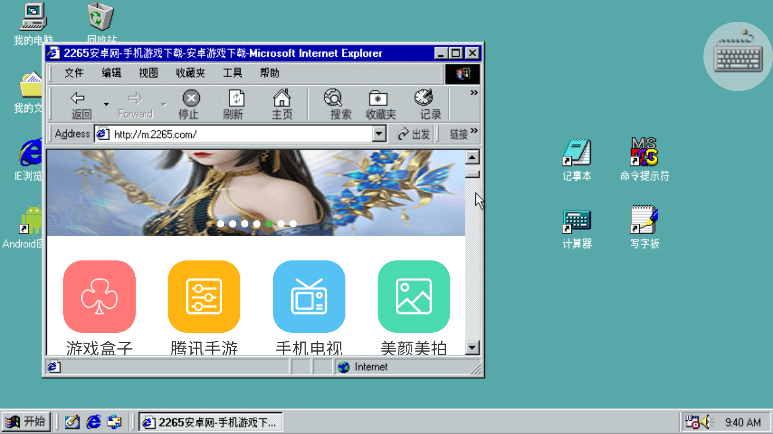Go to Home page icon
The width and height of the screenshot is (773, 434).
pos(282,99)
